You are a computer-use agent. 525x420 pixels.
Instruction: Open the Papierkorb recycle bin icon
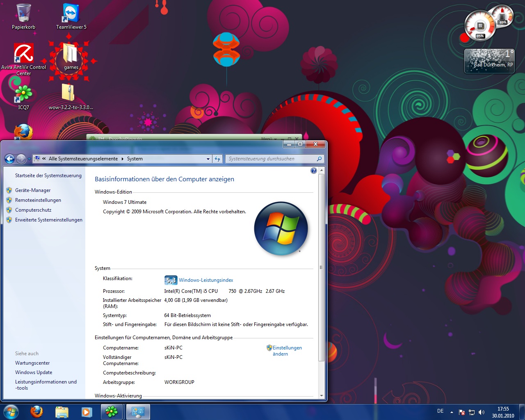[23, 17]
